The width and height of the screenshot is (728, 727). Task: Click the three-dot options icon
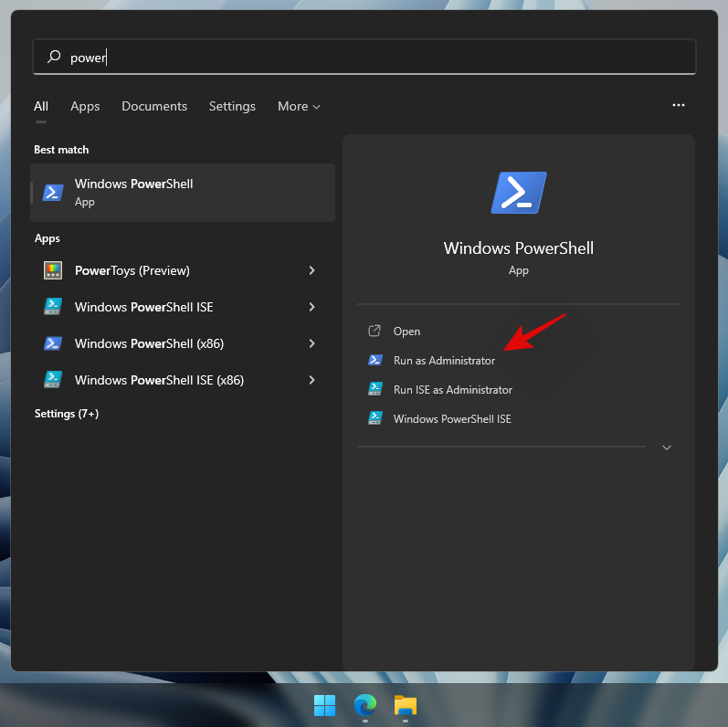pyautogui.click(x=678, y=106)
